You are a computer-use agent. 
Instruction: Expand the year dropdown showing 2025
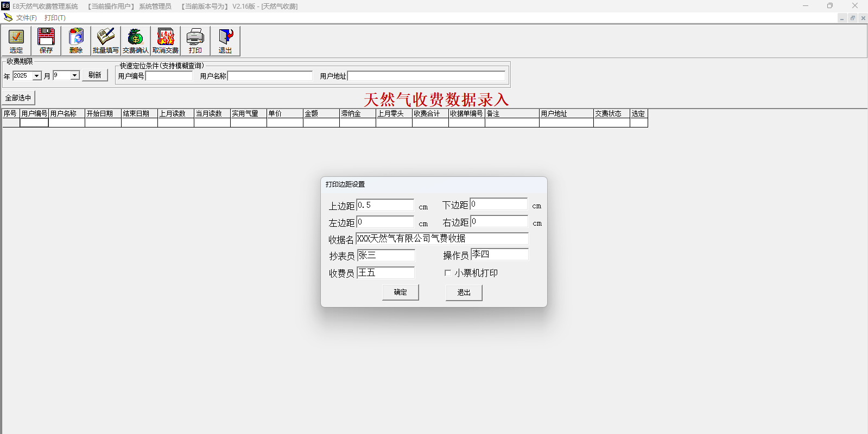(37, 76)
